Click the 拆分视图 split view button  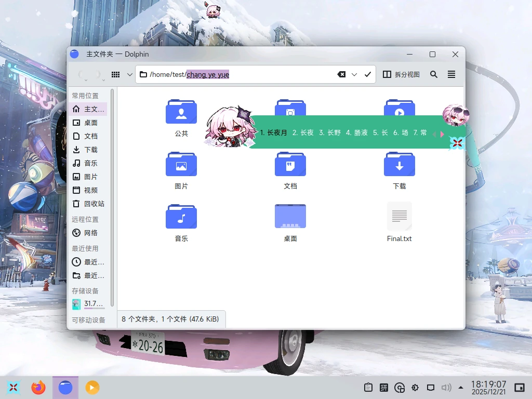402,74
